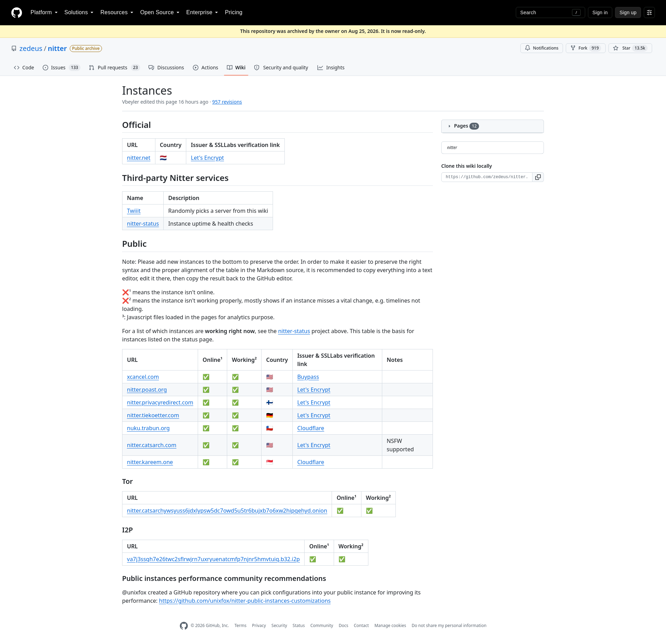Open unixfox customizations repository link
The height and width of the screenshot is (644, 666).
(x=245, y=601)
